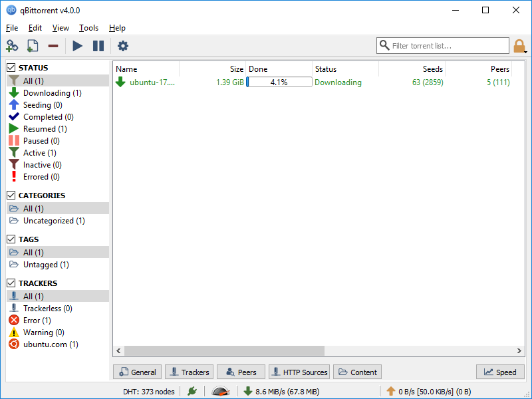Sort by the Seeds column header
Image resolution: width=532 pixels, height=399 pixels.
coord(412,69)
